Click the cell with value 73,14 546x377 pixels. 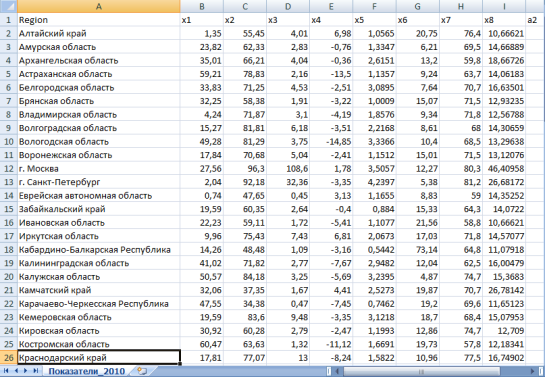click(418, 250)
